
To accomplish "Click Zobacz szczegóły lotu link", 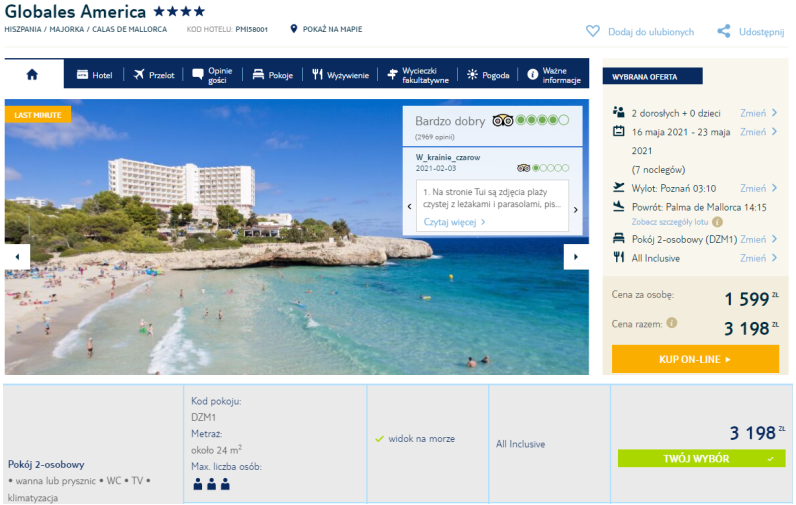I will (670, 222).
